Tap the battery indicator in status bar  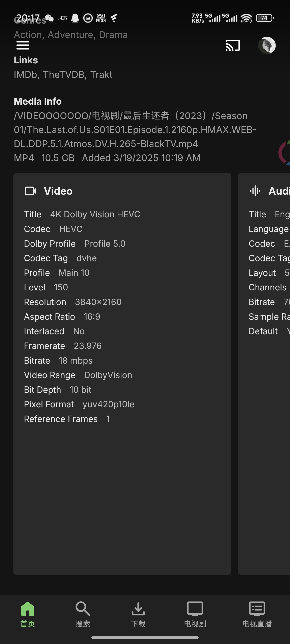click(265, 18)
